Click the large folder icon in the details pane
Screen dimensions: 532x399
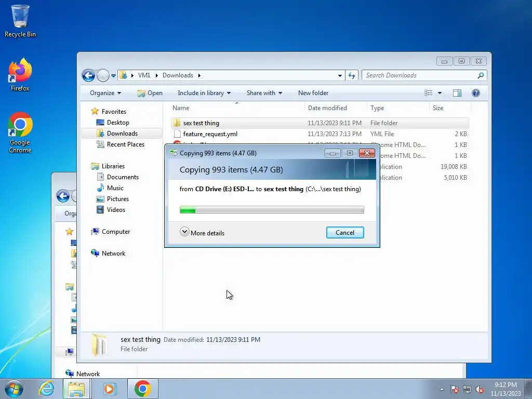(100, 345)
